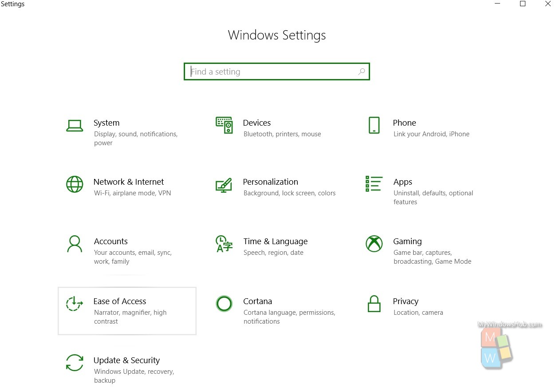Close the Settings window
556x392 pixels.
(548, 4)
